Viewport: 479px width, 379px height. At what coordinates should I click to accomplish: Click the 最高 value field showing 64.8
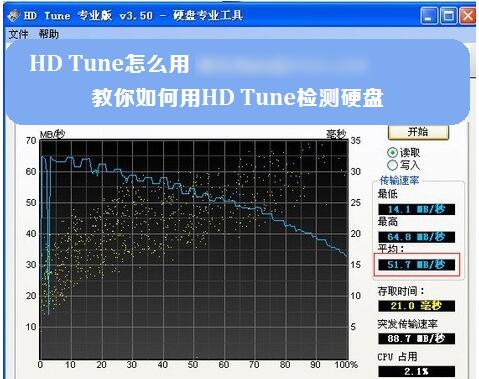(416, 237)
